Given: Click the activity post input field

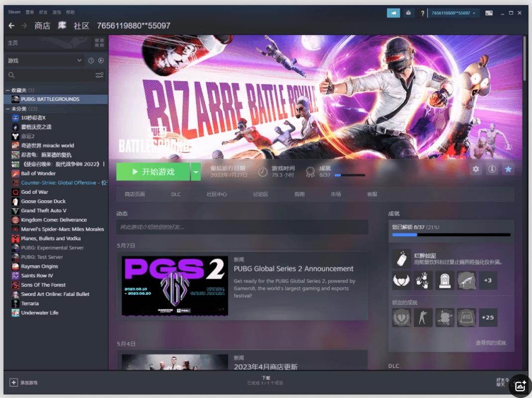Looking at the screenshot, I should (x=242, y=227).
